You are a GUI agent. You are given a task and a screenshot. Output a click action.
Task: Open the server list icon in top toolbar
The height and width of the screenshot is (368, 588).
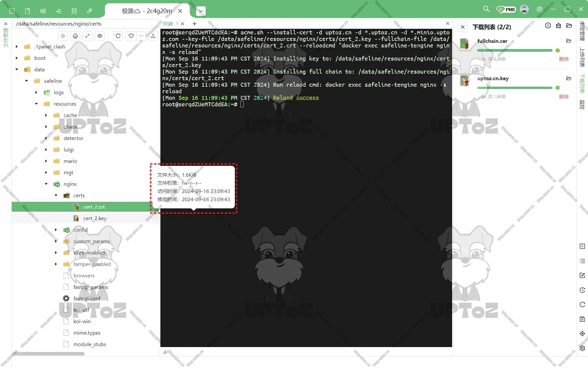point(74,11)
